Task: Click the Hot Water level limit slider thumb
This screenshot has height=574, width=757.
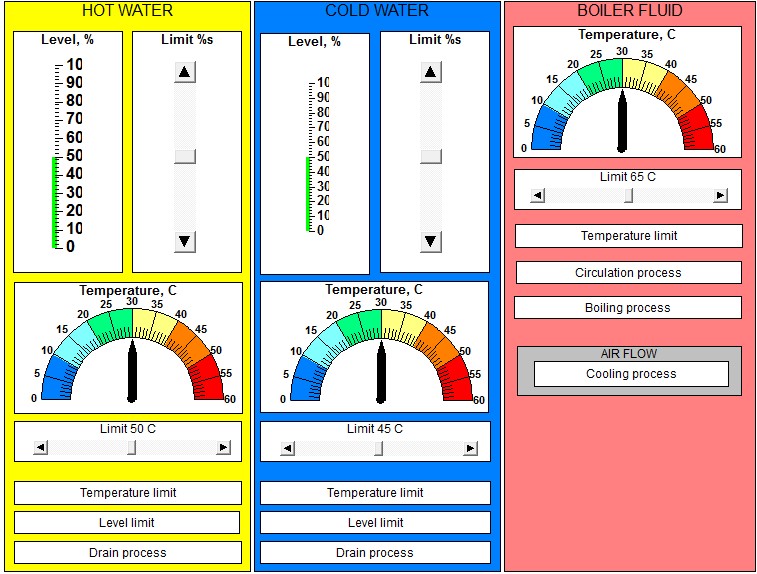Action: point(185,156)
